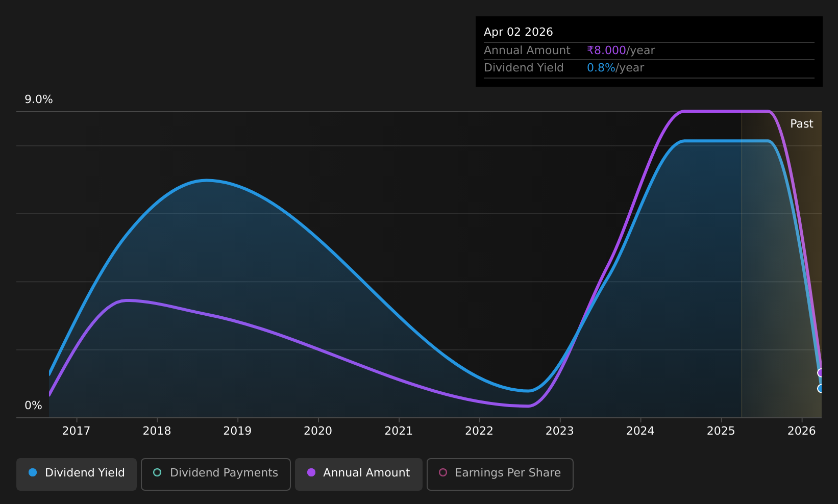
Task: Click the 0.8% dividend yield value
Action: point(601,68)
